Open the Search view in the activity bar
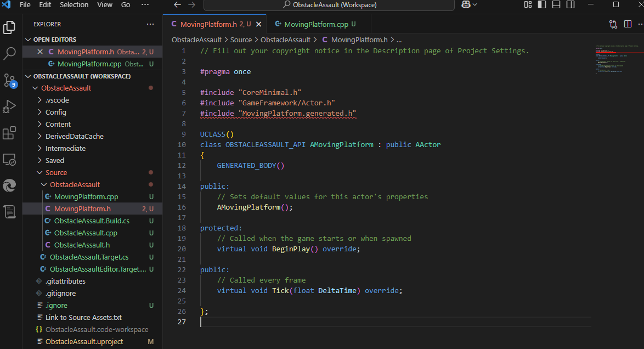644x349 pixels. pos(9,53)
